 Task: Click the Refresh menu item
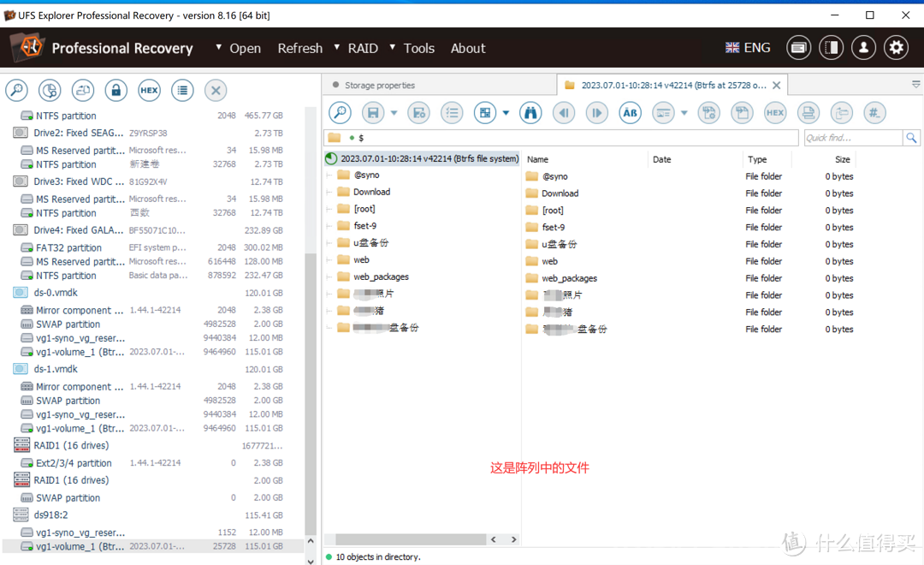(300, 48)
